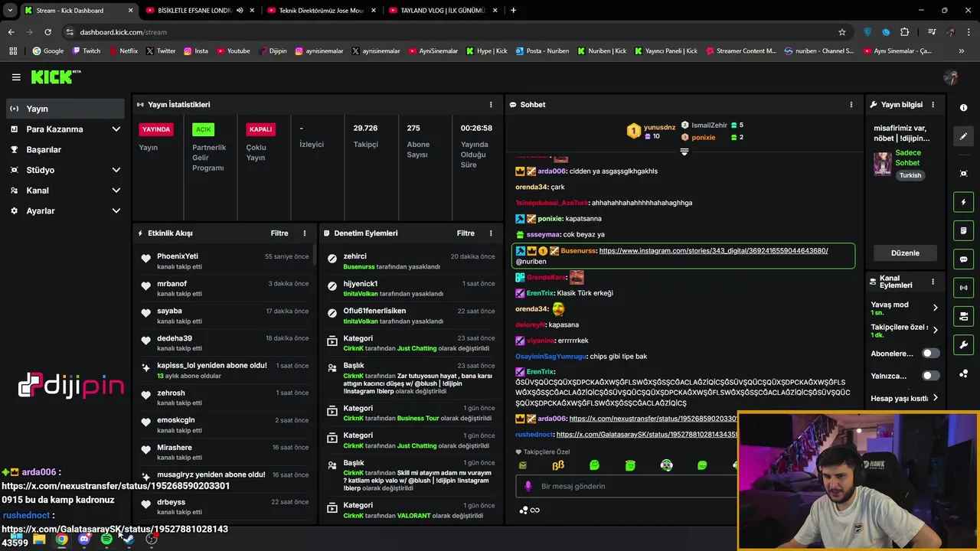Viewport: 980px width, 551px height.
Task: Click the camera video icon in right sidebar
Action: (963, 316)
